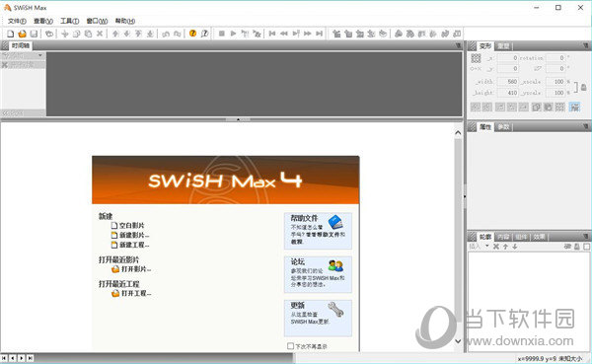Click the New file icon in the toolbar
592x364 pixels.
(11, 34)
